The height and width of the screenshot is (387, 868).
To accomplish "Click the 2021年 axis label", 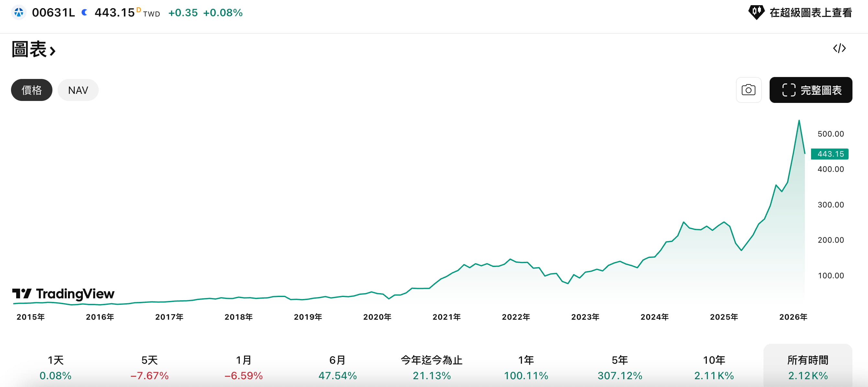I will point(447,317).
